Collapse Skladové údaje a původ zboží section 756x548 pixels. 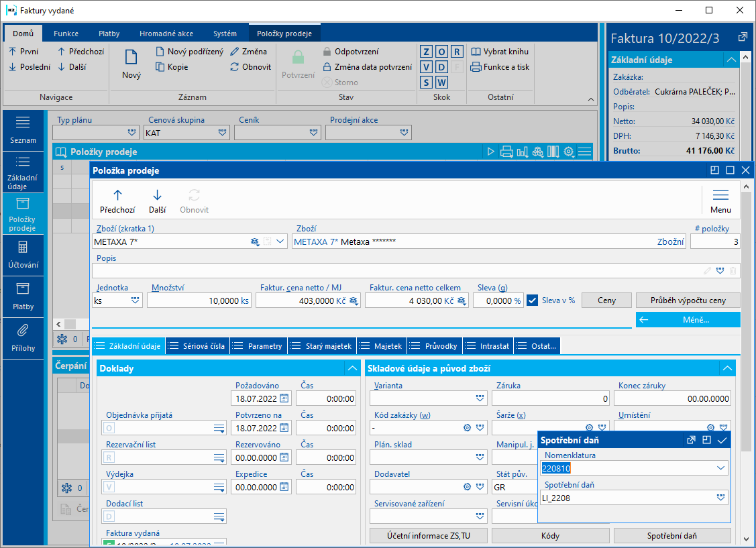click(727, 369)
